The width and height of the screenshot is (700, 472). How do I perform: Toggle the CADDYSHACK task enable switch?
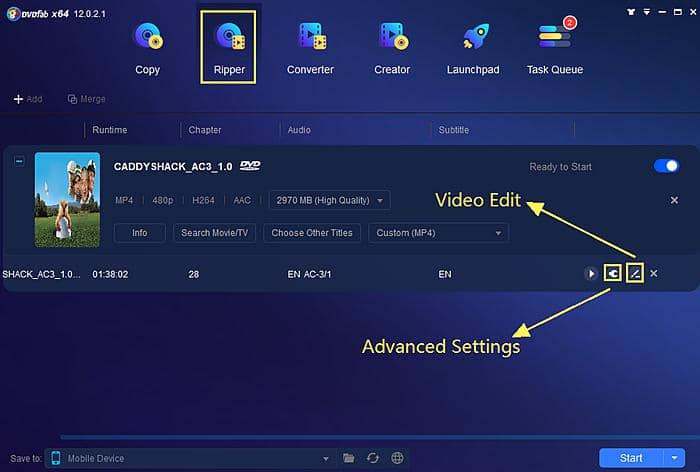point(666,166)
